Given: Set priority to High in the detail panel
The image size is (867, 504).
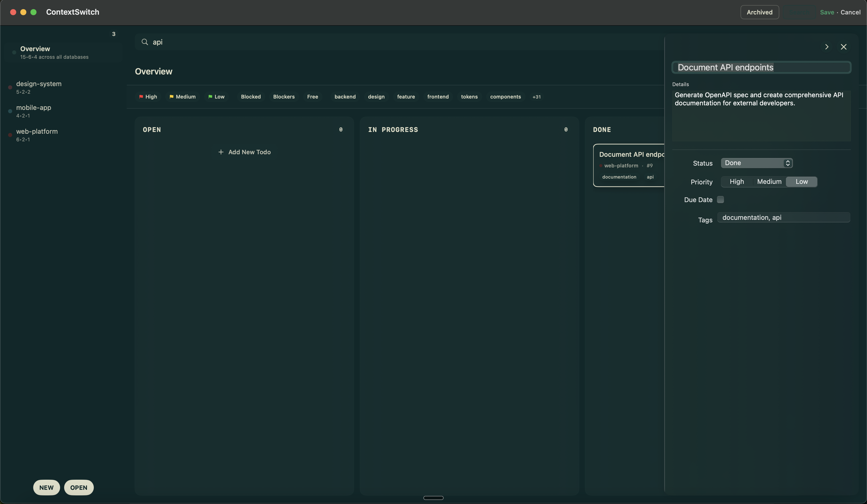Looking at the screenshot, I should [737, 182].
